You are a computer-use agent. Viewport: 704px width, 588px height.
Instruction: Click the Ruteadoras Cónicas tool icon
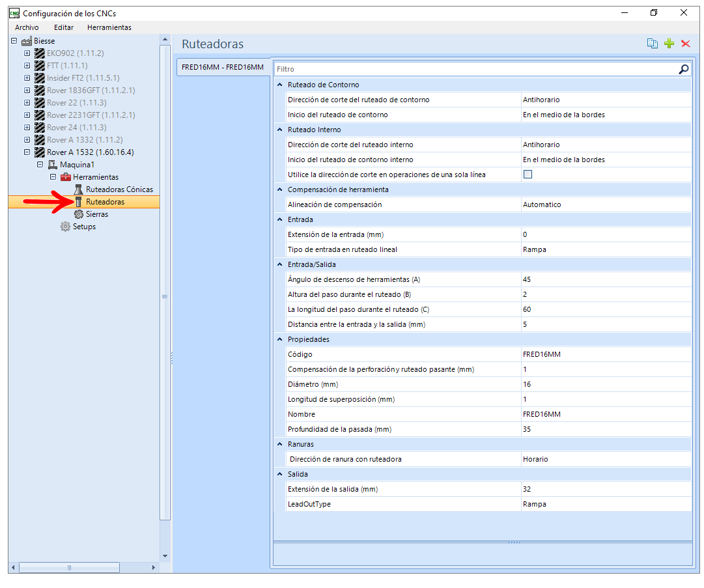point(79,189)
